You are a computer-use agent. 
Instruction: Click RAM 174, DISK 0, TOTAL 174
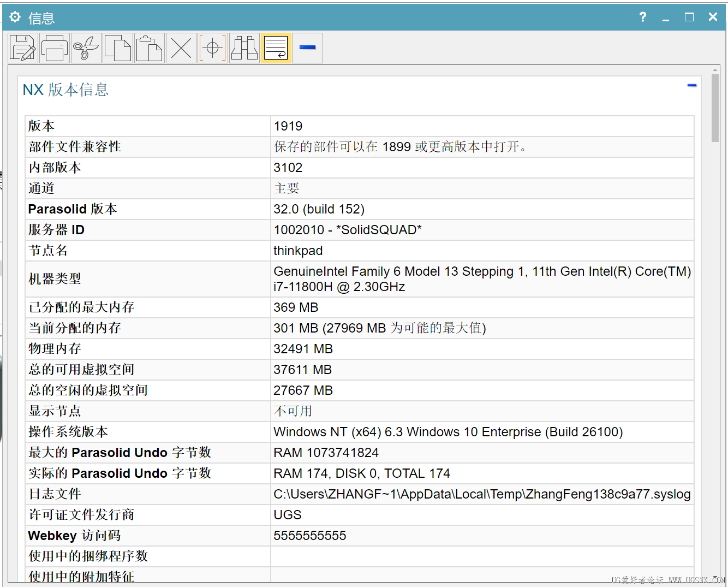362,473
